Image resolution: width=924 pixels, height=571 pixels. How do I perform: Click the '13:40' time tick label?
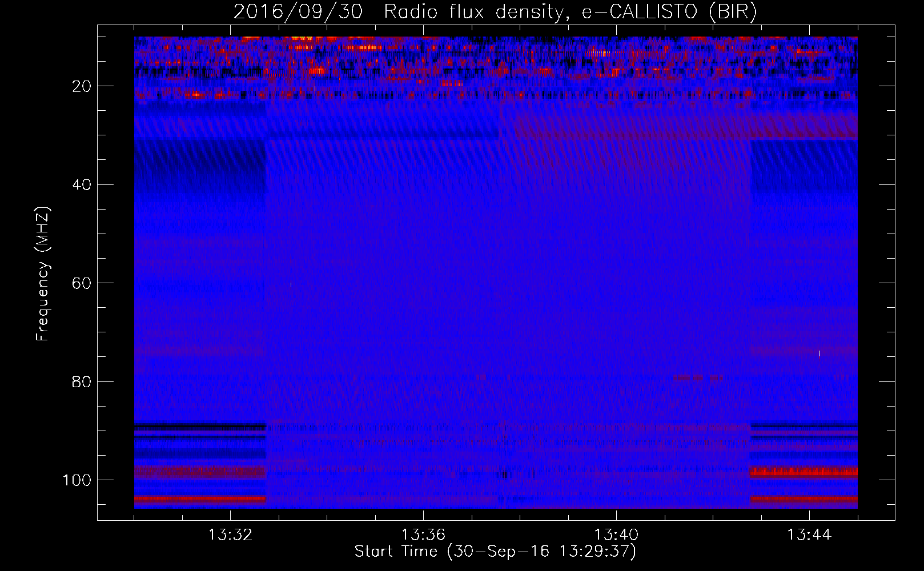tap(616, 535)
